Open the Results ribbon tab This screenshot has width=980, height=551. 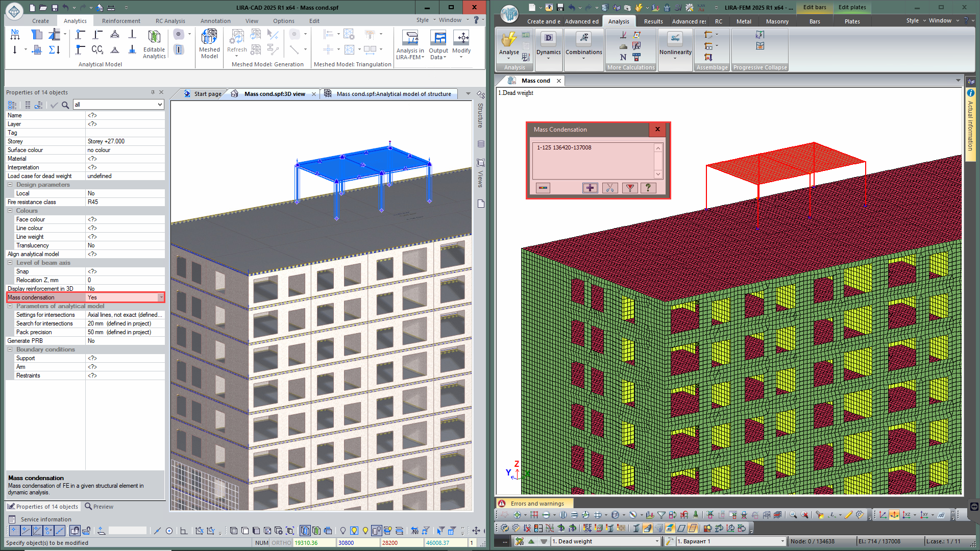click(653, 21)
